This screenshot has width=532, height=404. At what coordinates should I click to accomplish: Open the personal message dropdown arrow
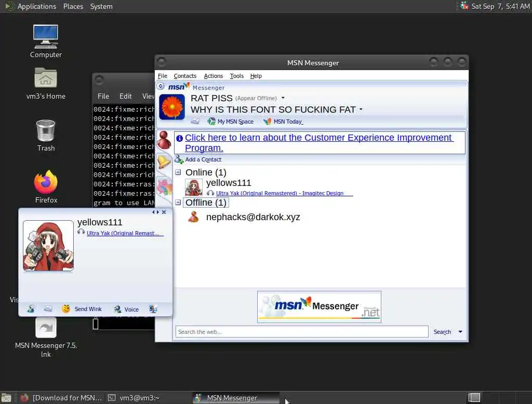(x=361, y=109)
